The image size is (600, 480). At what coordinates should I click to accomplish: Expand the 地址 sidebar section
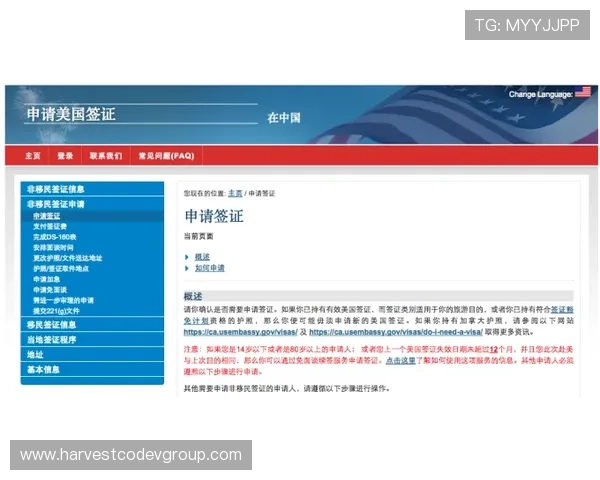tap(92, 355)
